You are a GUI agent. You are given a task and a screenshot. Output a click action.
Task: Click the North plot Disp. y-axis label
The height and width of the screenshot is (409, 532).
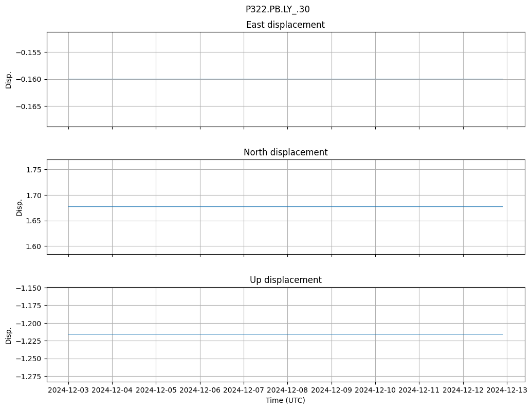(20, 207)
